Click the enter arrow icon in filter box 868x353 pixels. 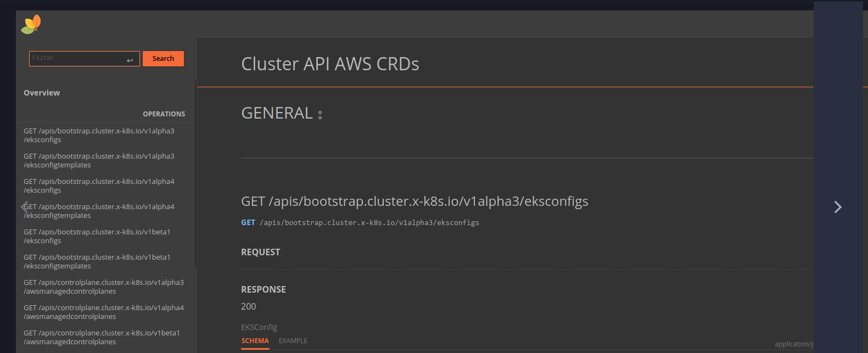(130, 60)
